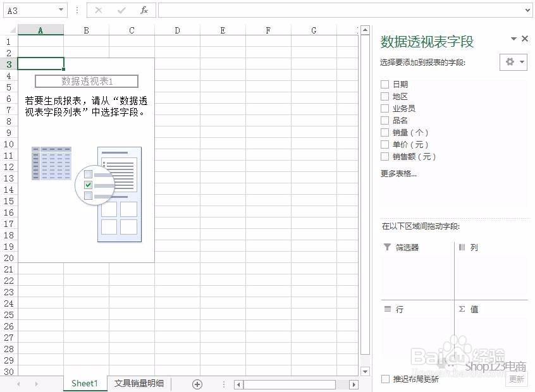Click the vertical scrollbar track
535x392 pixels.
click(365, 195)
